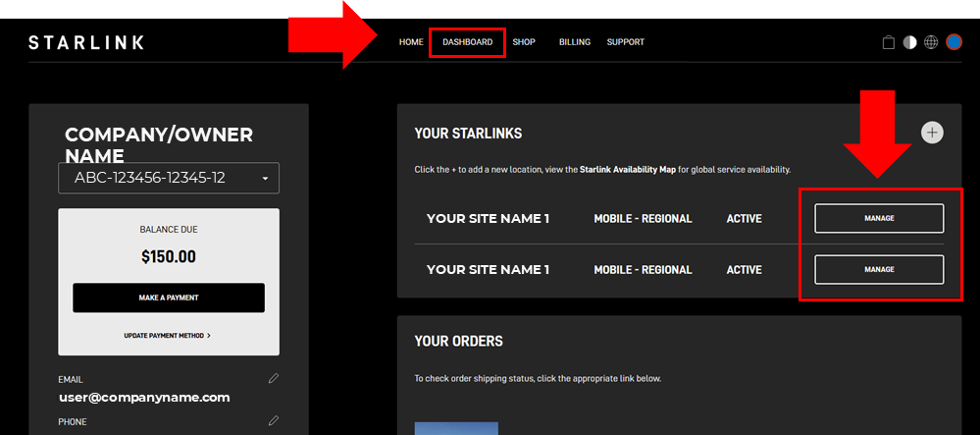Screen dimensions: 980x435
Task: Go to the HOME tab
Action: tap(411, 42)
